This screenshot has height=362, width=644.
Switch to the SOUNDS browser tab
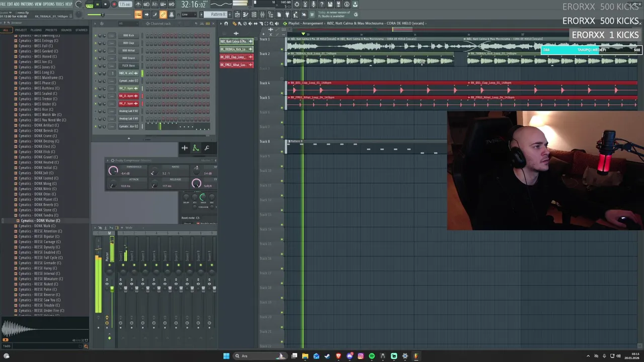pyautogui.click(x=66, y=30)
